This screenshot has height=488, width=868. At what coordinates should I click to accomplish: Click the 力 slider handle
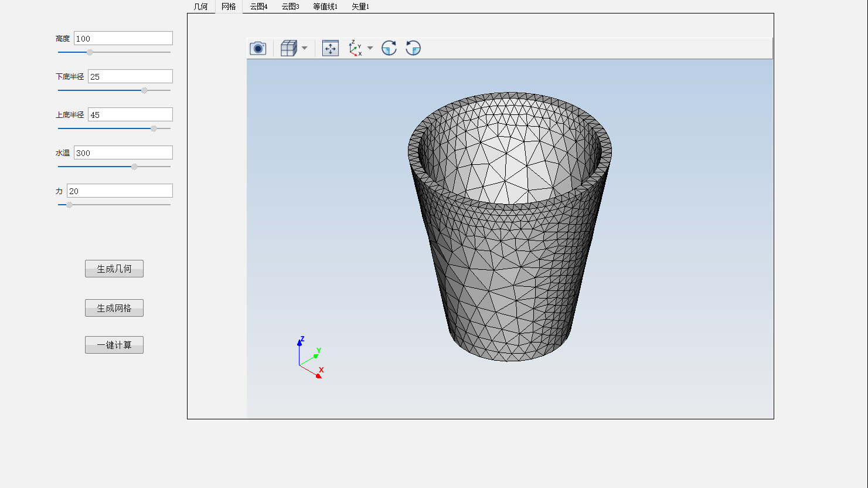click(69, 205)
